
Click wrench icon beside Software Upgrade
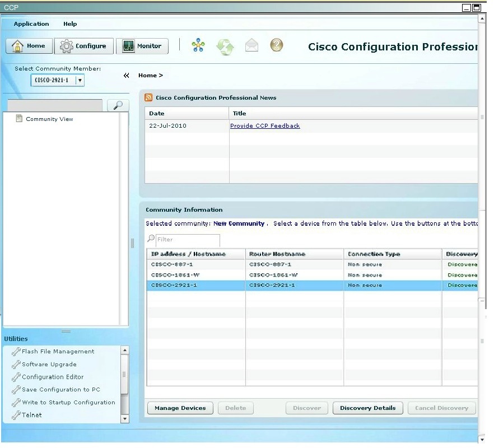click(16, 365)
